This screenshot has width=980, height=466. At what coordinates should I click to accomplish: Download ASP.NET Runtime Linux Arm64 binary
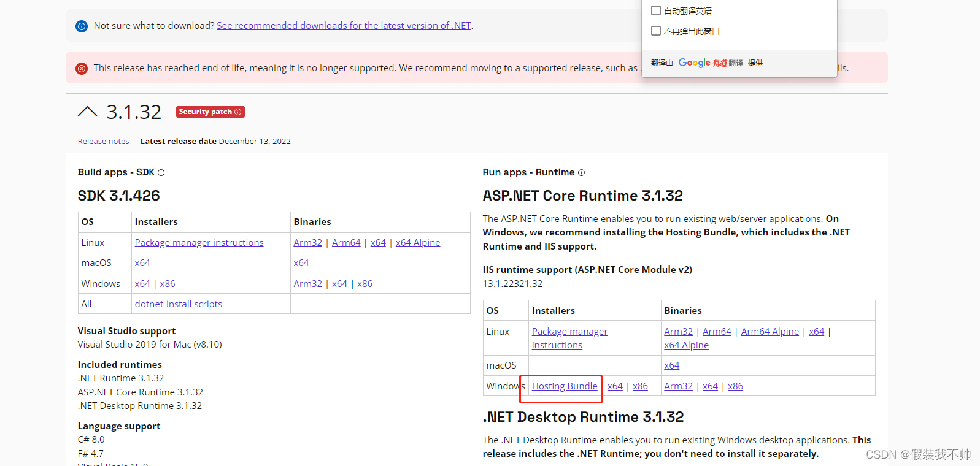click(x=717, y=332)
